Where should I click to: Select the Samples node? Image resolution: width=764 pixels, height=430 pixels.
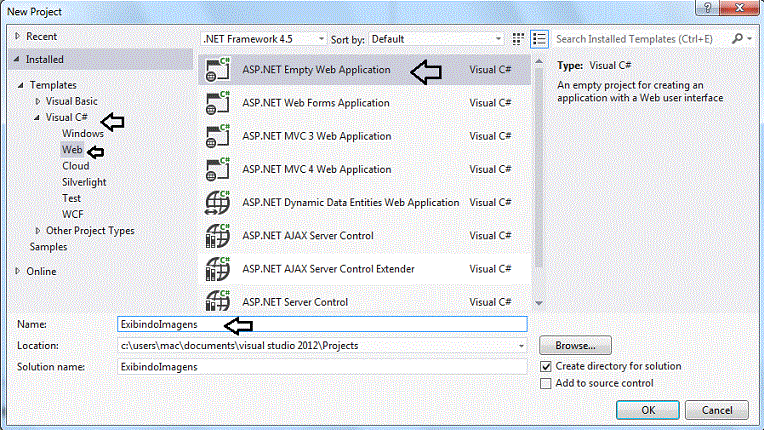[48, 246]
